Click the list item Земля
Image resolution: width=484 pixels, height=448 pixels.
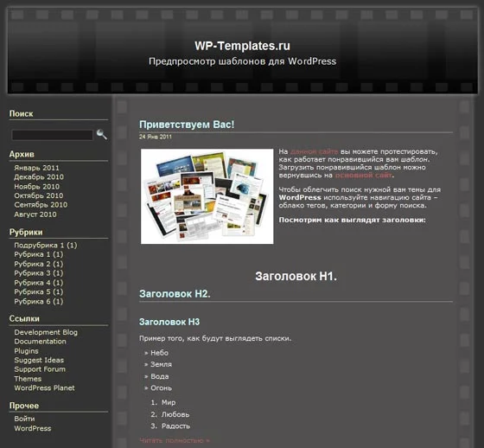(161, 365)
